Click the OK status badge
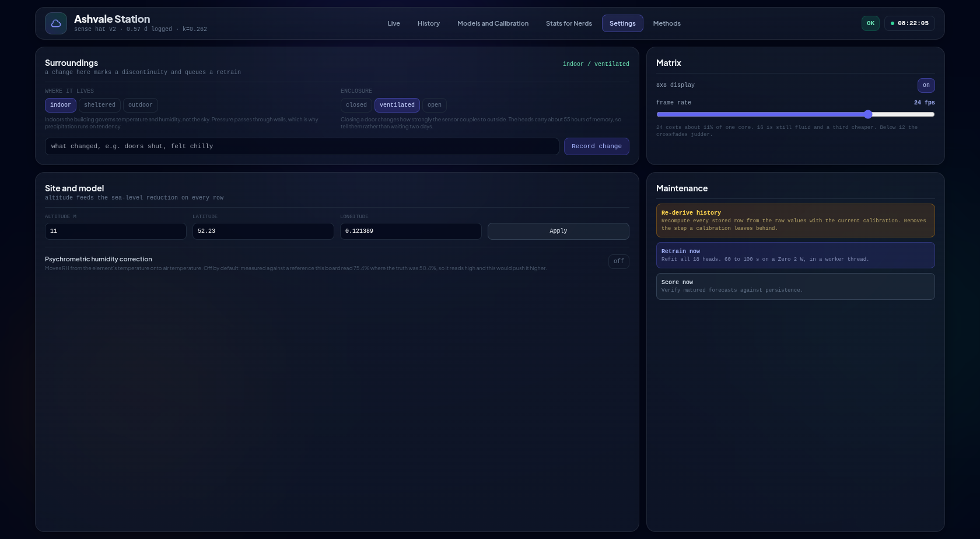 [x=870, y=23]
